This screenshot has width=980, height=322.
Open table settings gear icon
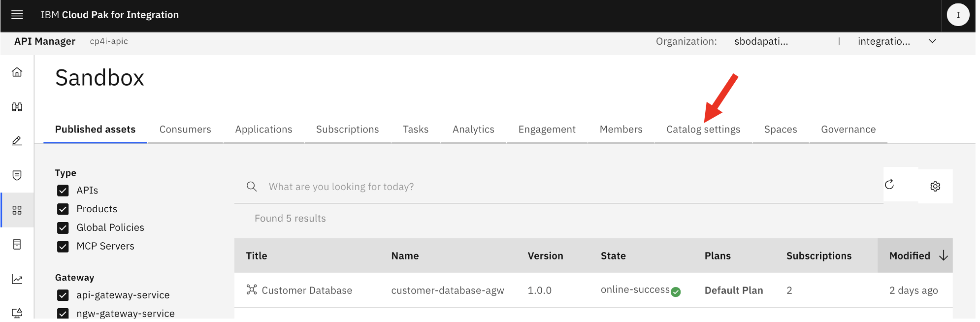[935, 186]
